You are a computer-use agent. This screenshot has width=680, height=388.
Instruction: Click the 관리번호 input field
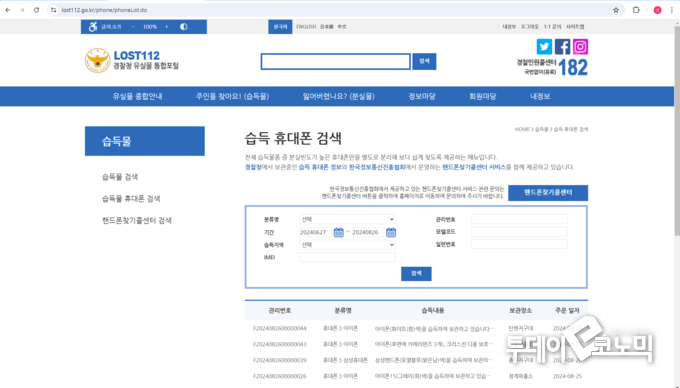coord(519,219)
